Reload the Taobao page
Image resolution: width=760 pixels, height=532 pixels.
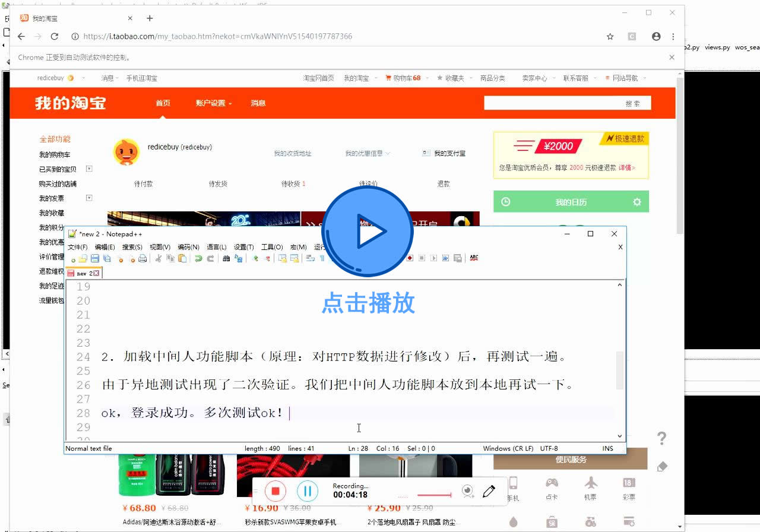point(55,36)
